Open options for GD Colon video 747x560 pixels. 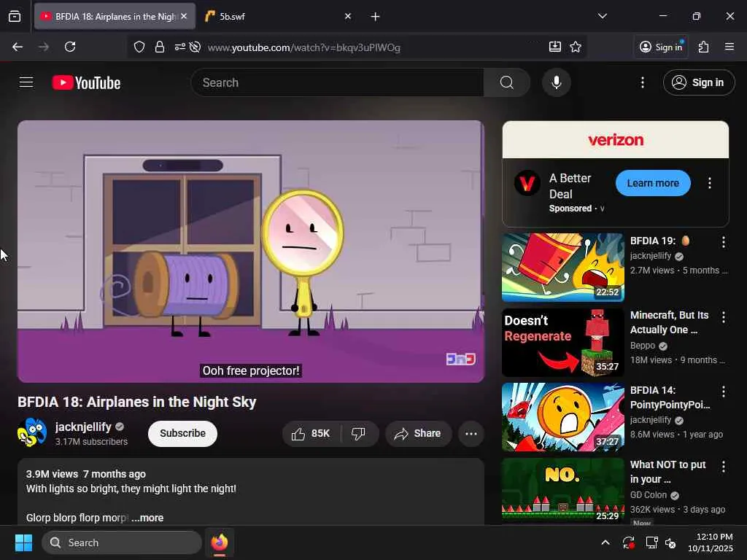click(x=723, y=466)
